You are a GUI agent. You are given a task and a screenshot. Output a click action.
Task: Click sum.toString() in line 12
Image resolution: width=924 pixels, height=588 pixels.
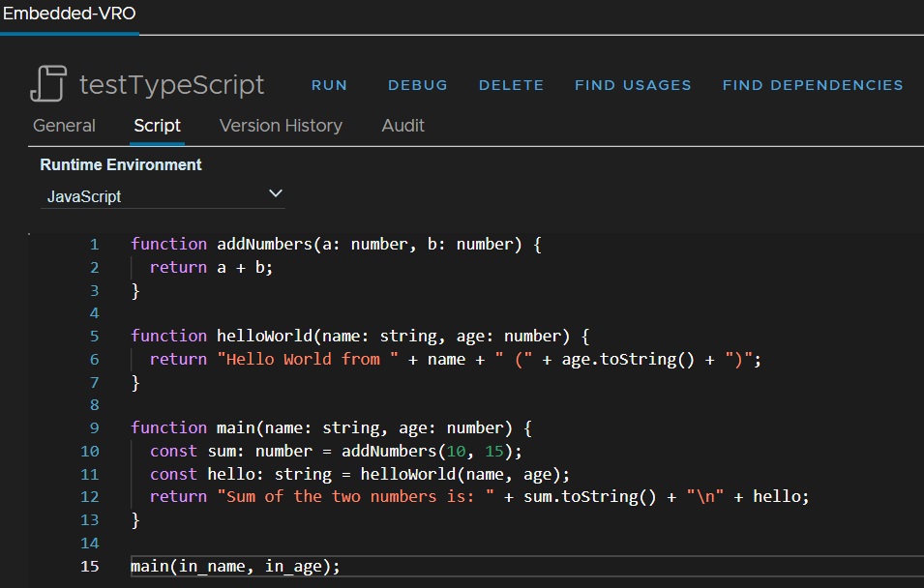[x=590, y=497]
